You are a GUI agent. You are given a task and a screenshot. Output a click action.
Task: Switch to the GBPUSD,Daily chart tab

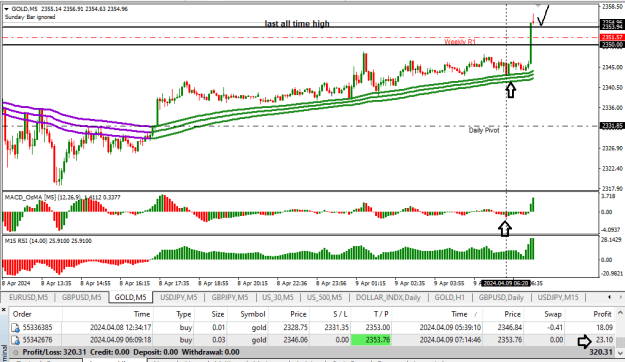pos(501,297)
